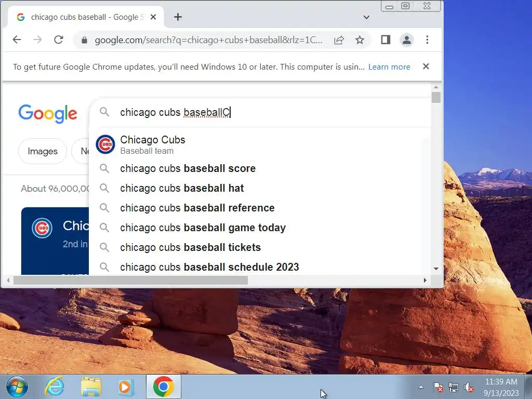Choose suggestion chicago cubs baseball reference
The width and height of the screenshot is (532, 399).
(x=260, y=208)
